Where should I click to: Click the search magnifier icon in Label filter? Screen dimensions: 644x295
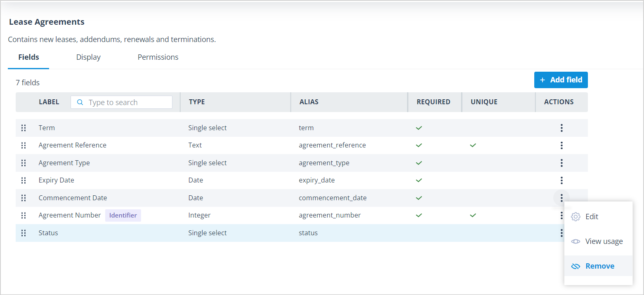tap(80, 102)
